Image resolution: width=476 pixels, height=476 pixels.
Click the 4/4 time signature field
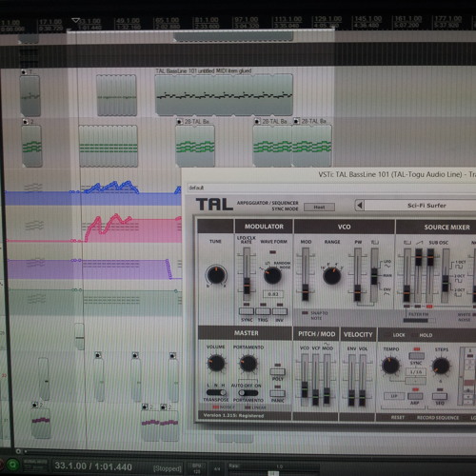217,468
